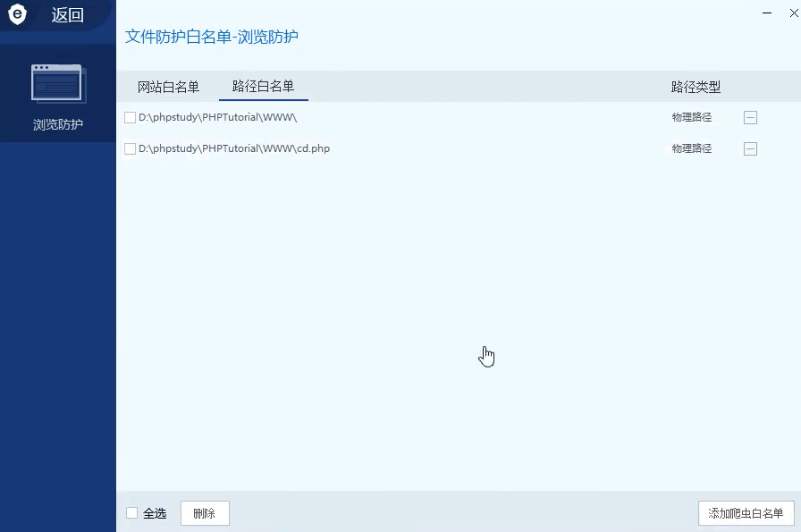Click 添加爬虫白名单 button

pyautogui.click(x=746, y=513)
